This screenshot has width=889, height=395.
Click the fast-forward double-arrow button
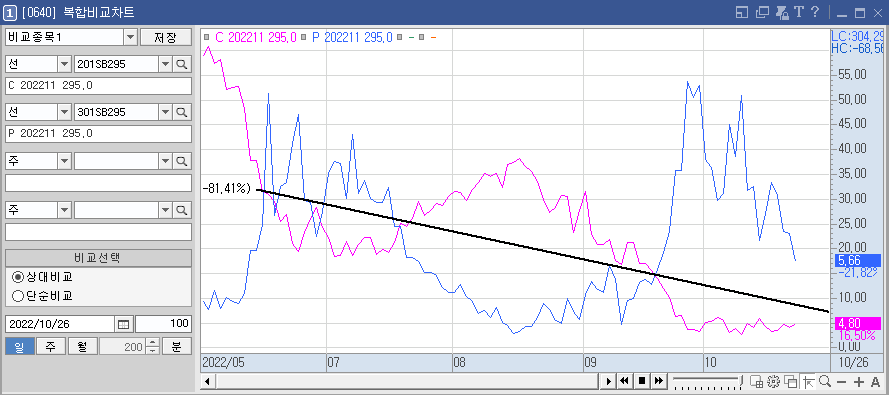coord(659,381)
